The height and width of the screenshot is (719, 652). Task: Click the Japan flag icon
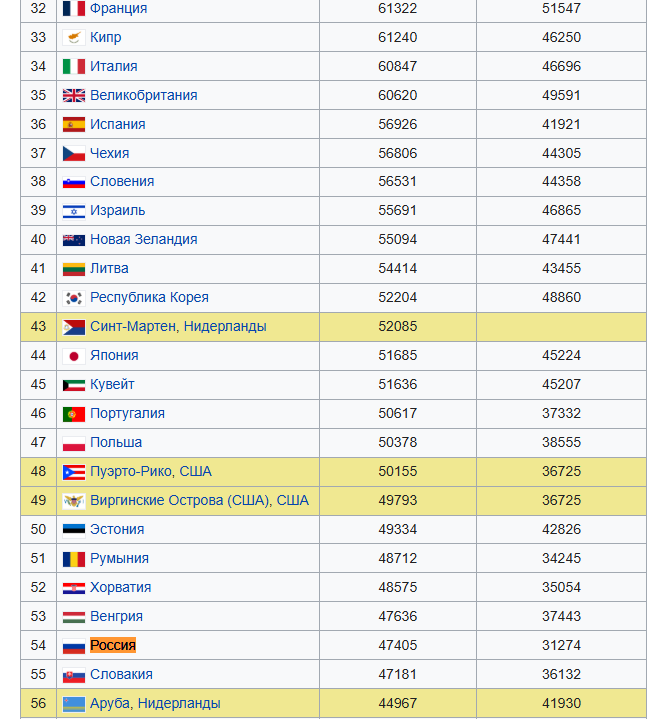click(74, 356)
